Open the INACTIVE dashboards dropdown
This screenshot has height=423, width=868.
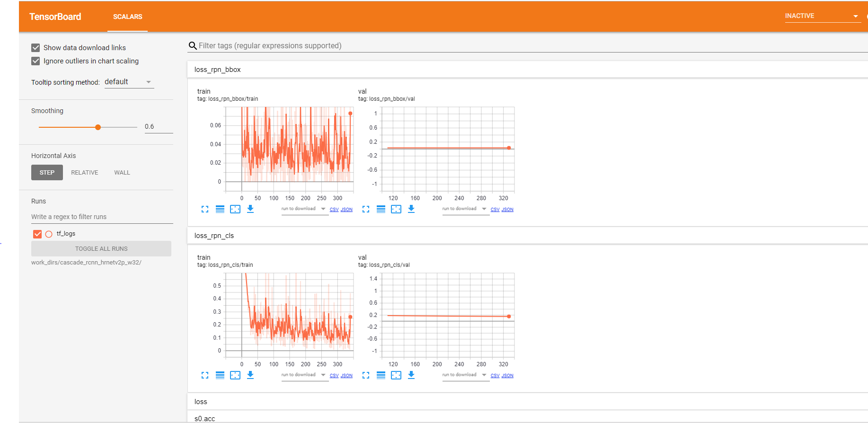pyautogui.click(x=823, y=16)
